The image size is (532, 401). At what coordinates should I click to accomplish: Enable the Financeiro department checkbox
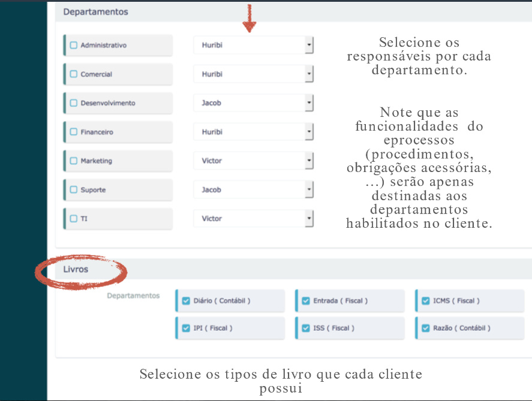click(74, 132)
